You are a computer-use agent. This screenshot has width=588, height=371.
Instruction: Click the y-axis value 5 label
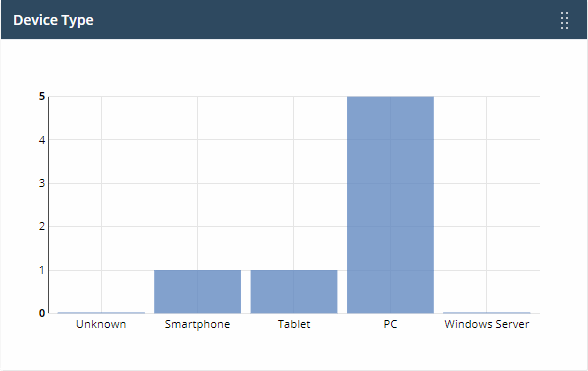(x=42, y=97)
